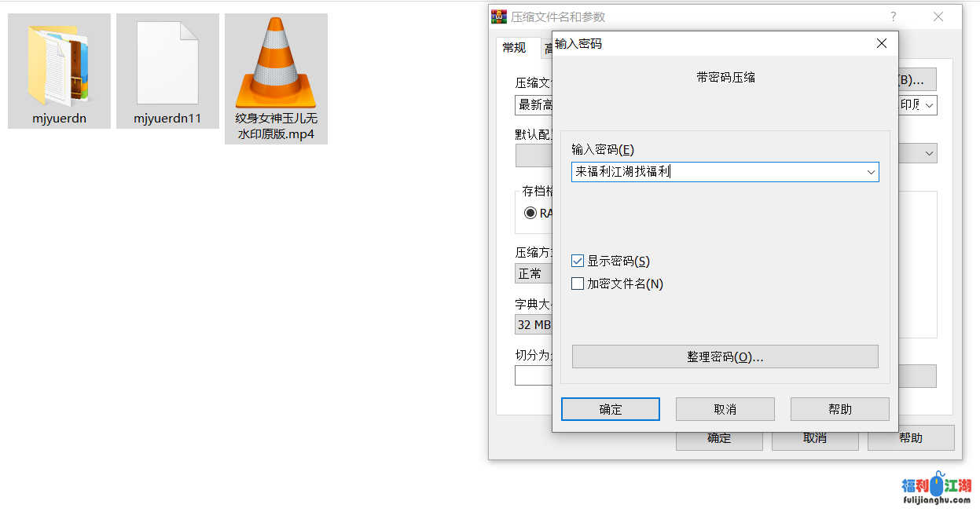Click the help question mark in title bar
Screen dimensions: 980x512
click(893, 16)
